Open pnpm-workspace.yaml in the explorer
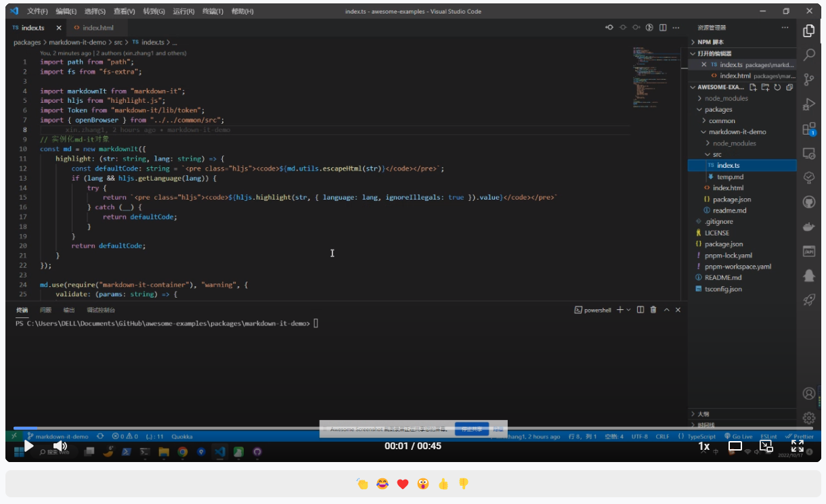This screenshot has width=826, height=504. 743,267
